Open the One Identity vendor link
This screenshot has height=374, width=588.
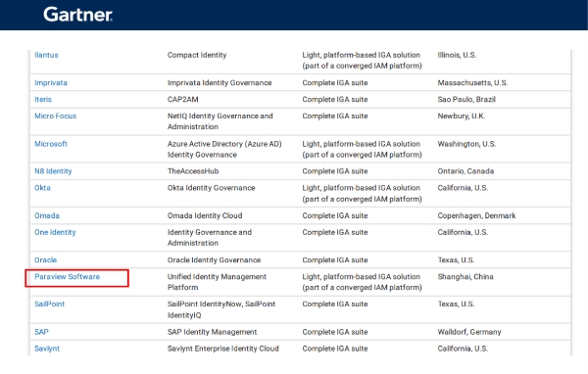55,232
